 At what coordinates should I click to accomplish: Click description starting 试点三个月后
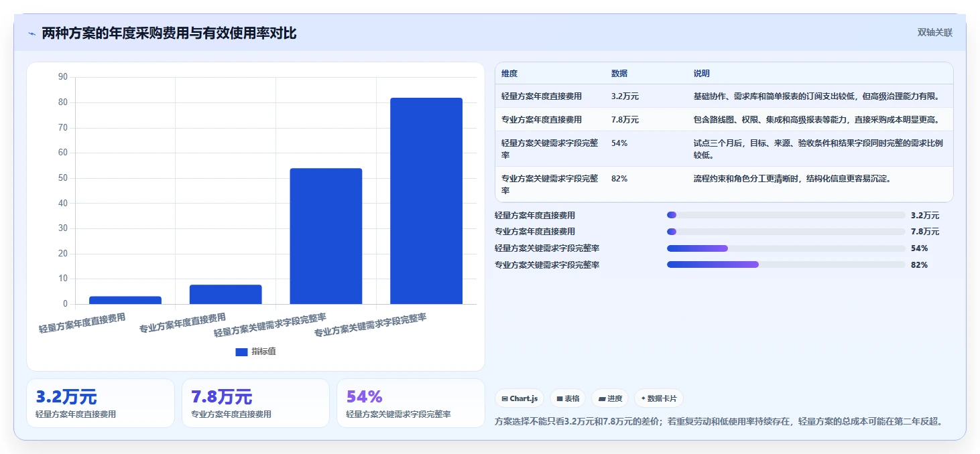[x=818, y=149]
